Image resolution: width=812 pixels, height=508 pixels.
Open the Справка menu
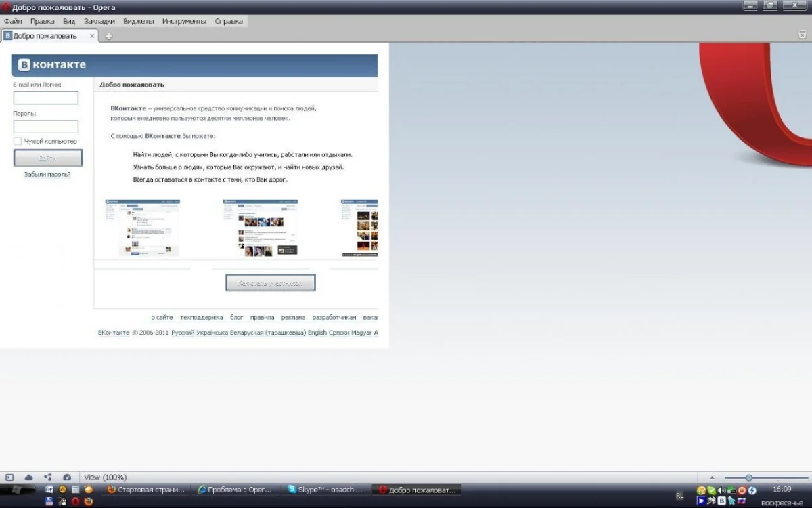pyautogui.click(x=229, y=21)
